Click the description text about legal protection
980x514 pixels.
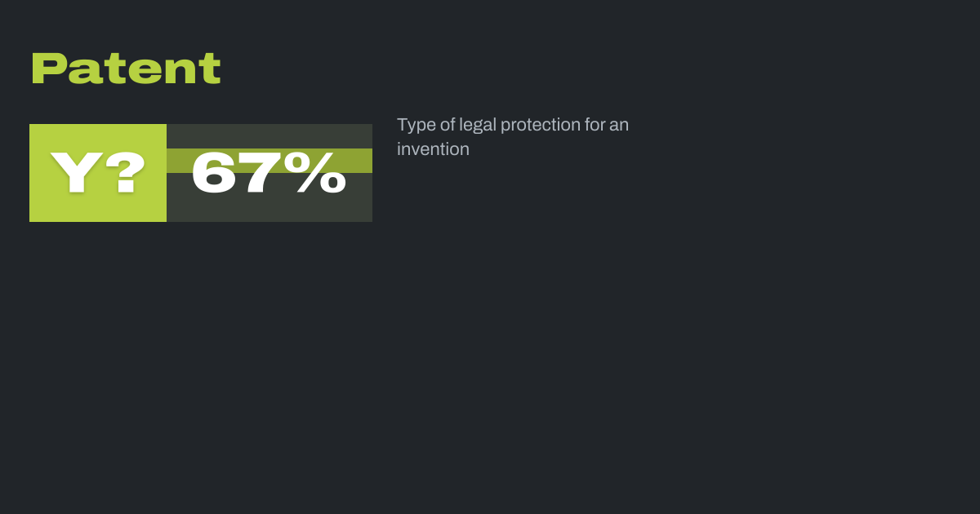[x=512, y=137]
